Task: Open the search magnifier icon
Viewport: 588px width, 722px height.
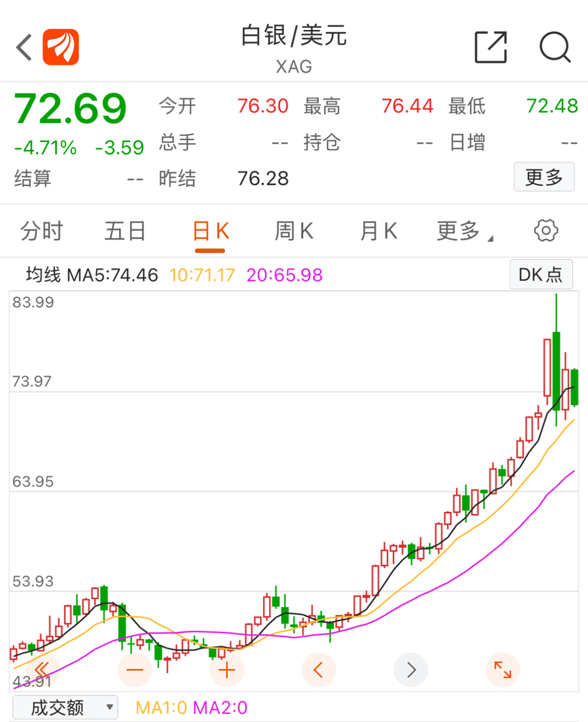Action: [555, 47]
